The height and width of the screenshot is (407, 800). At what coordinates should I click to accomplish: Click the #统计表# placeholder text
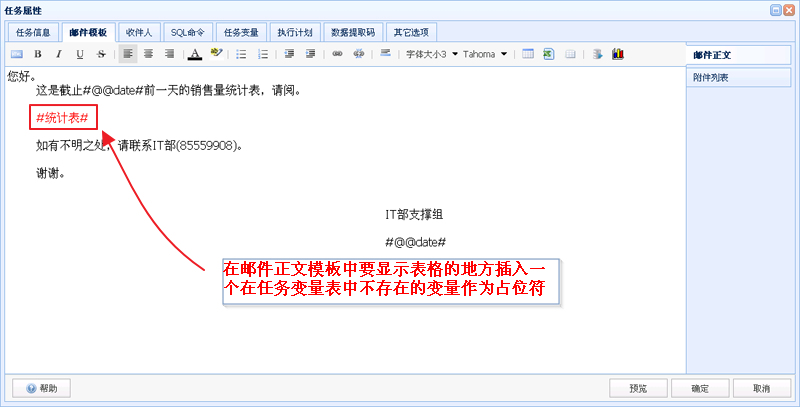pyautogui.click(x=63, y=118)
